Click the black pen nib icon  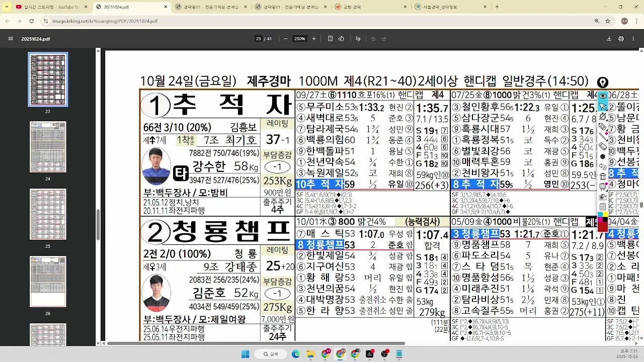click(x=602, y=82)
